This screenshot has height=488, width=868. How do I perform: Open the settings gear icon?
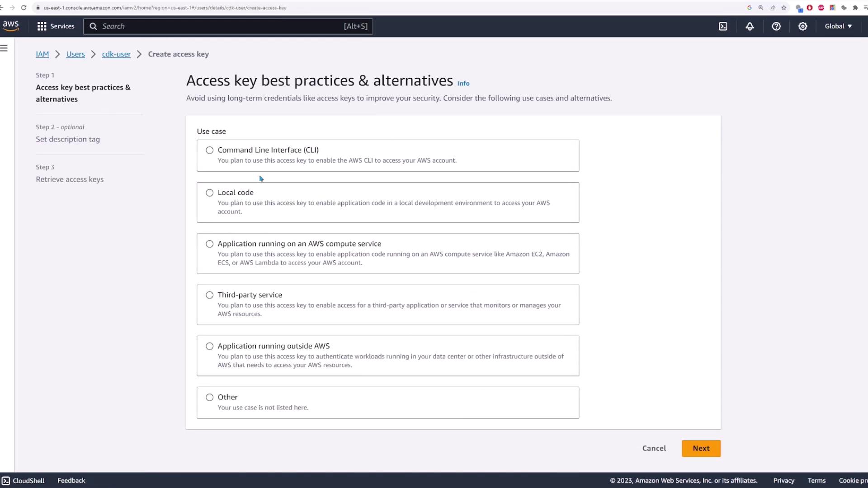tap(802, 26)
